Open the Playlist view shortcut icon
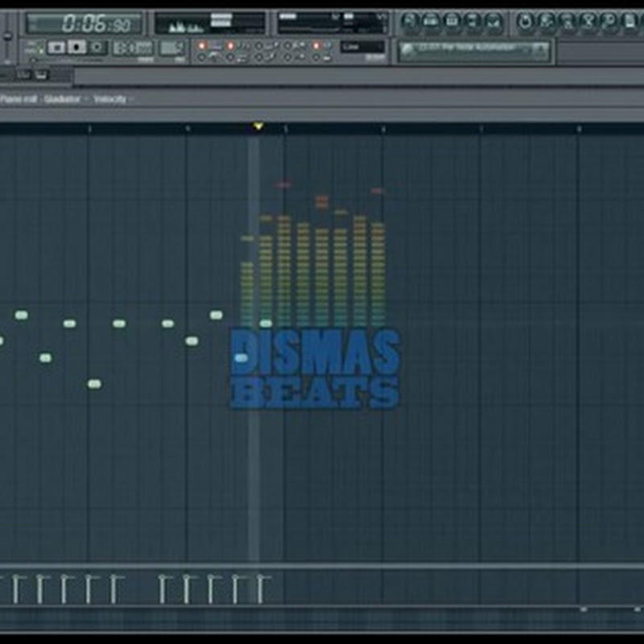The height and width of the screenshot is (644, 644). click(409, 21)
